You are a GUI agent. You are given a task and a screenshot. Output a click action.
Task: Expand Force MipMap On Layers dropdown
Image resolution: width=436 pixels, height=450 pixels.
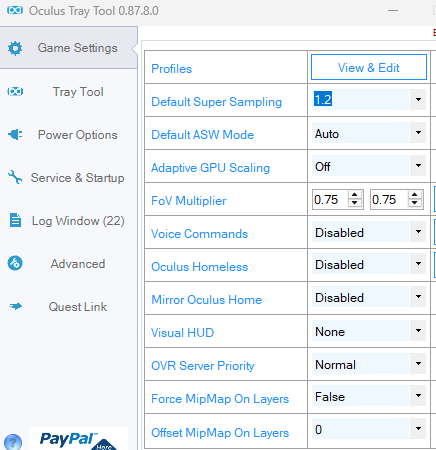[418, 396]
